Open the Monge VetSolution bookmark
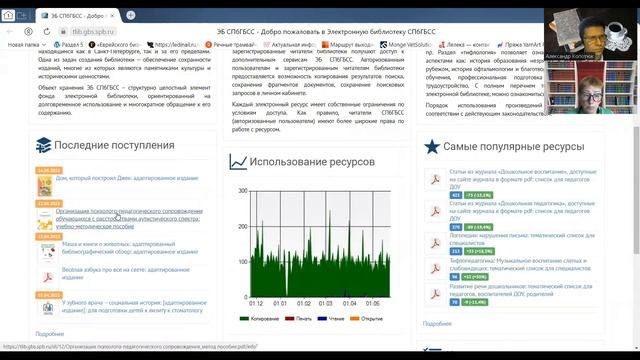This screenshot has width=640, height=360. coord(406,44)
